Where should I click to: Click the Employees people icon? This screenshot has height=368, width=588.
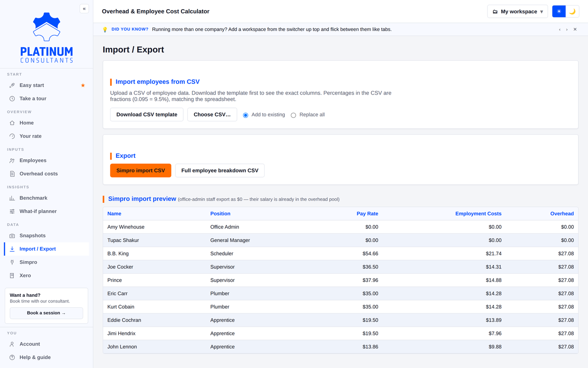(x=12, y=161)
